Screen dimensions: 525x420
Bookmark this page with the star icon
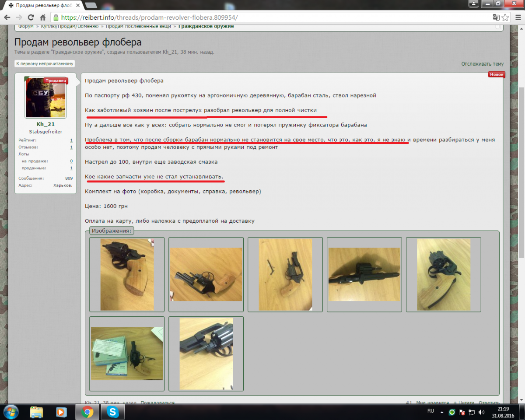click(x=505, y=18)
